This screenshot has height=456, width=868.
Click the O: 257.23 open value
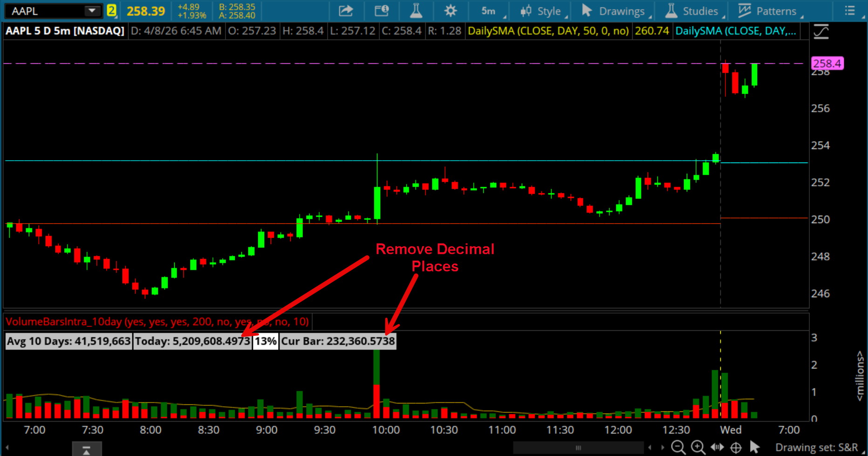pos(252,31)
